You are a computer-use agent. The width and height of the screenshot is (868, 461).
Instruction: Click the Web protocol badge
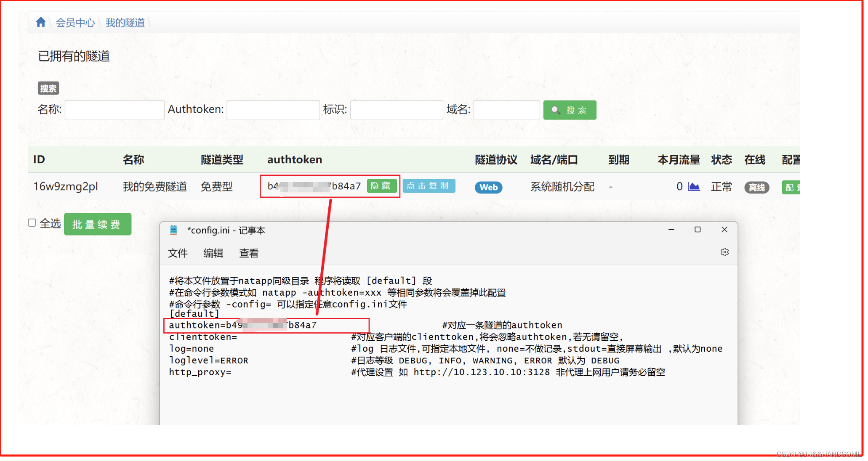tap(488, 187)
